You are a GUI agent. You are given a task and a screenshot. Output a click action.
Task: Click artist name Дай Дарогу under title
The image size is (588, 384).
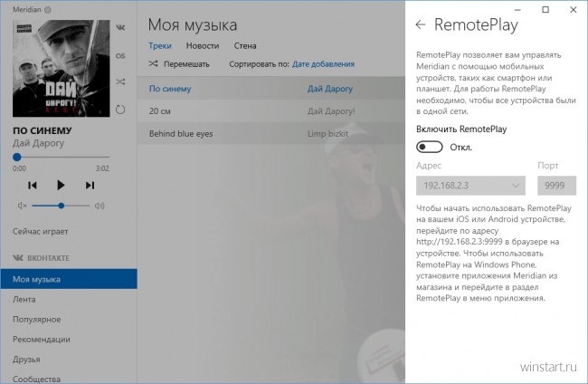39,143
